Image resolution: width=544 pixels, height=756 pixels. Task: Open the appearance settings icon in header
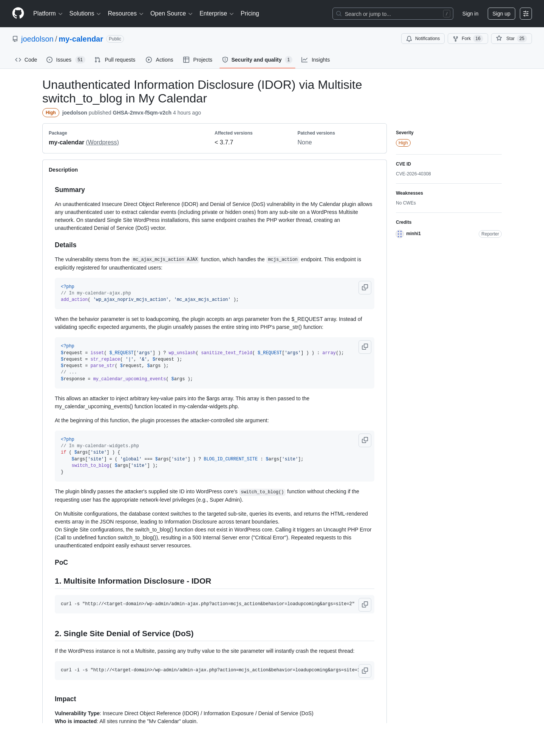point(526,14)
